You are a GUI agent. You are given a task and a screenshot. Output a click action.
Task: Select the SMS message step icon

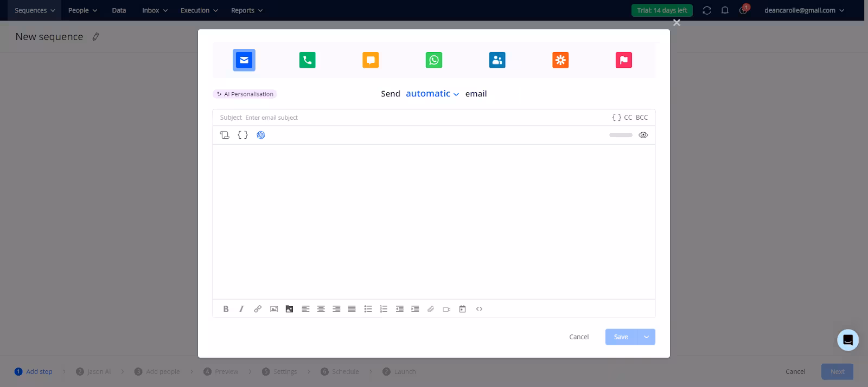tap(371, 60)
